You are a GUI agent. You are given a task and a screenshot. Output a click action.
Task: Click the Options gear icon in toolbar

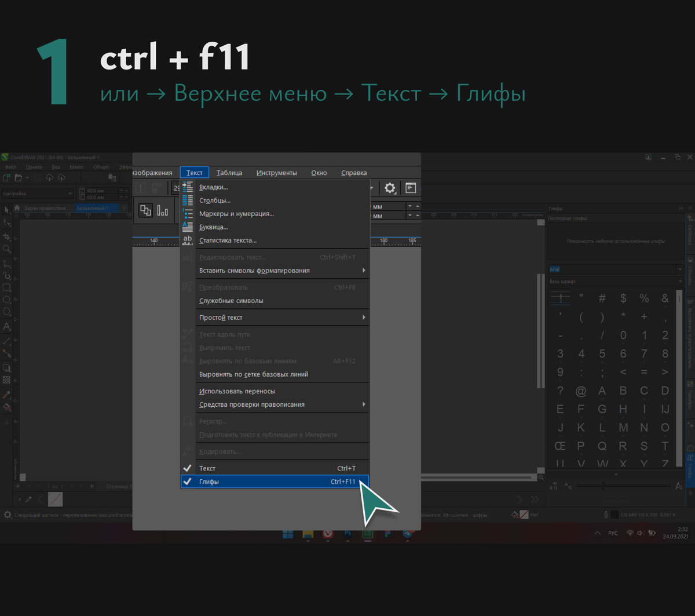click(390, 188)
